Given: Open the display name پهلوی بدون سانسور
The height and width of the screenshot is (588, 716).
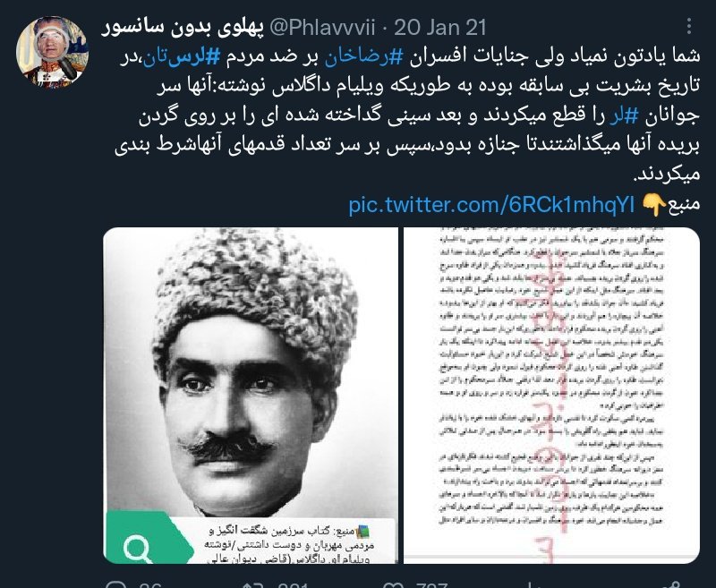Looking at the screenshot, I should point(183,28).
